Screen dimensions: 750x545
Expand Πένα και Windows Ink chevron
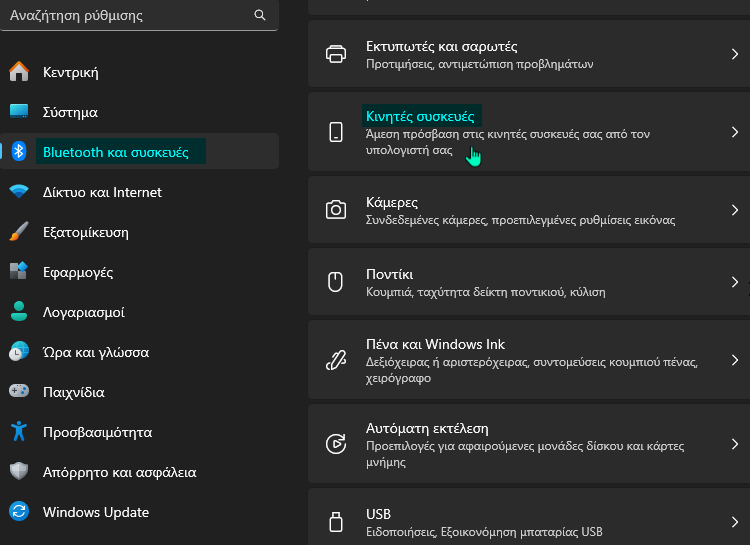pos(735,360)
